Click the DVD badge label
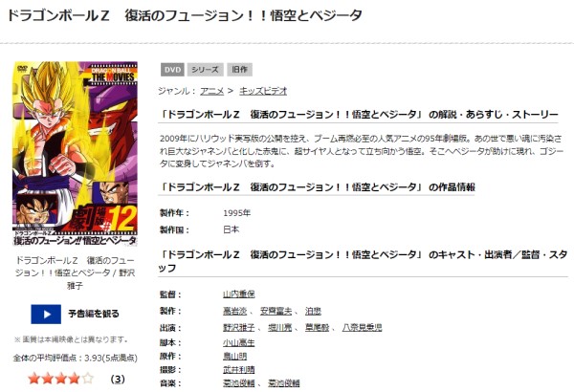This screenshot has height=392, width=574. (x=171, y=70)
